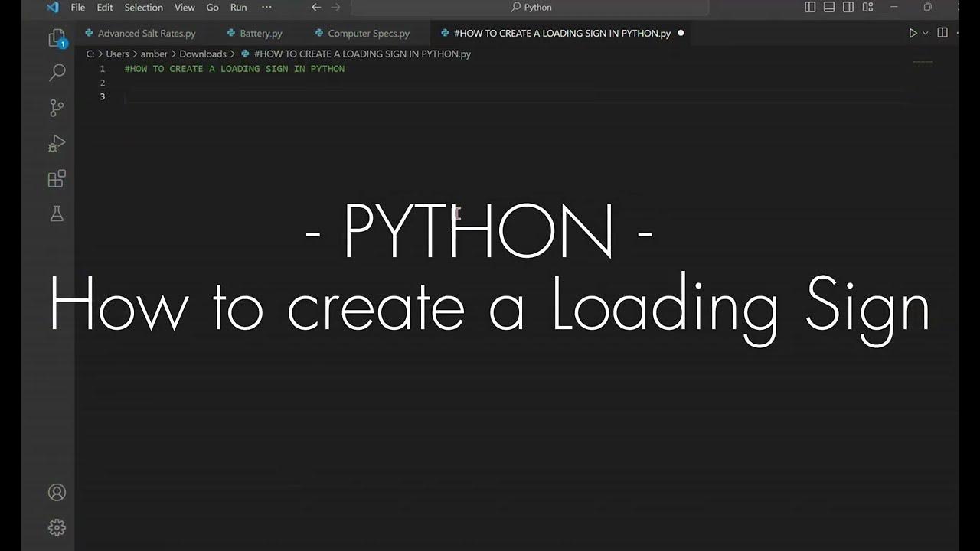This screenshot has width=980, height=551.
Task: Click the minimap preview in the editor
Action: [x=923, y=63]
